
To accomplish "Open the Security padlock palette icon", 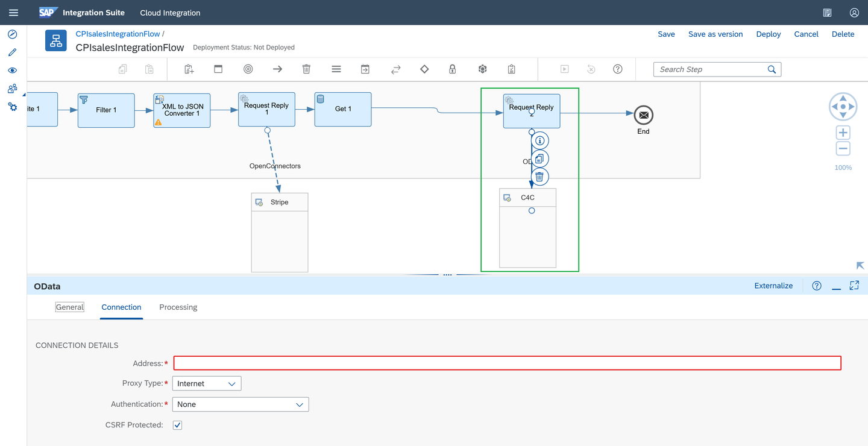I will pos(452,69).
